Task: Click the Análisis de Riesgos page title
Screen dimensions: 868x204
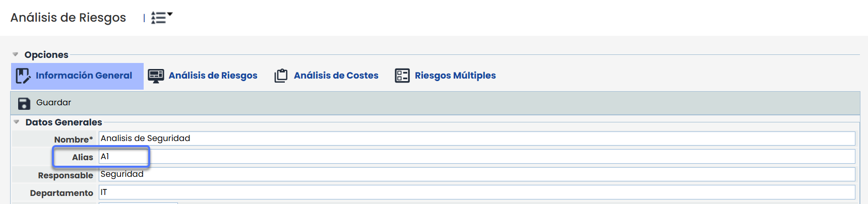Action: 68,18
